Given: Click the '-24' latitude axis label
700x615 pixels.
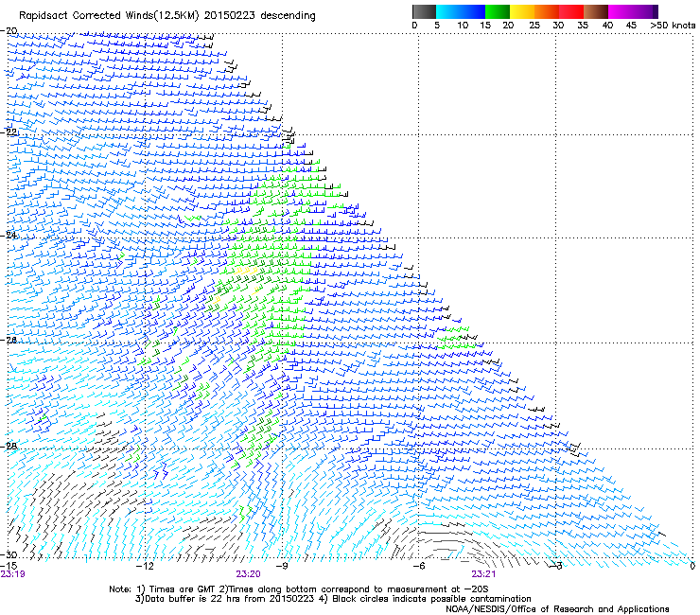Looking at the screenshot, I should 9,235.
